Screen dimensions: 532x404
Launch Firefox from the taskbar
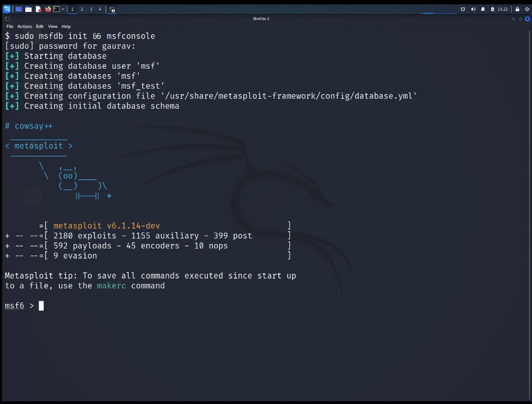click(x=47, y=9)
